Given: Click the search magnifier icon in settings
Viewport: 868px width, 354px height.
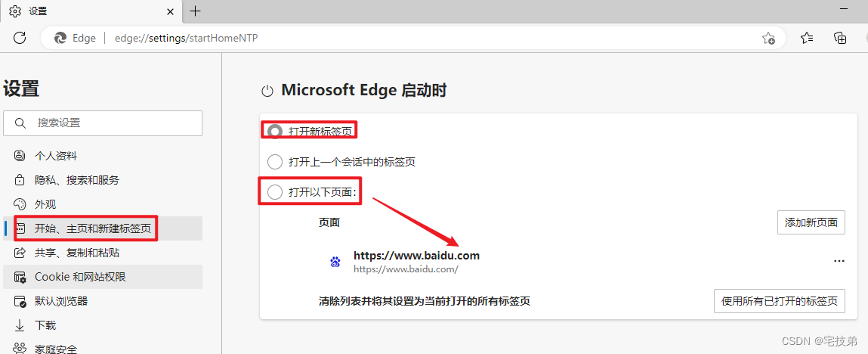Looking at the screenshot, I should pos(20,123).
